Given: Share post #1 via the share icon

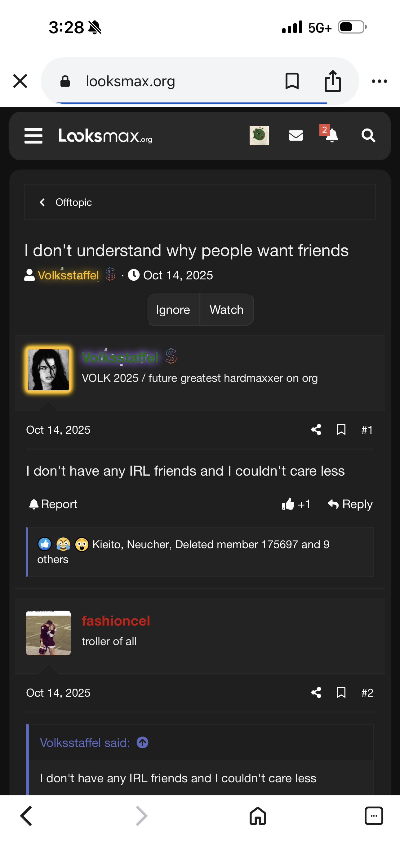Looking at the screenshot, I should click(316, 430).
